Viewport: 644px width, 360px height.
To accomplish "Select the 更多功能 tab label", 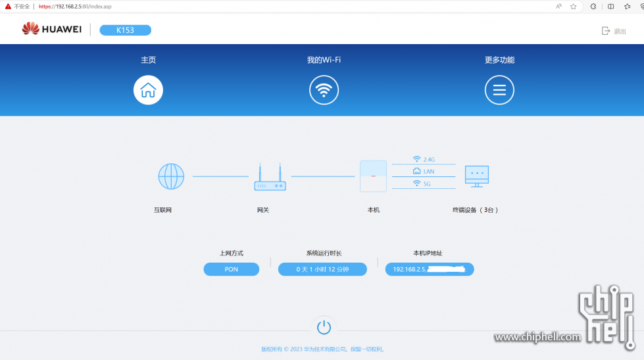I will [x=499, y=60].
